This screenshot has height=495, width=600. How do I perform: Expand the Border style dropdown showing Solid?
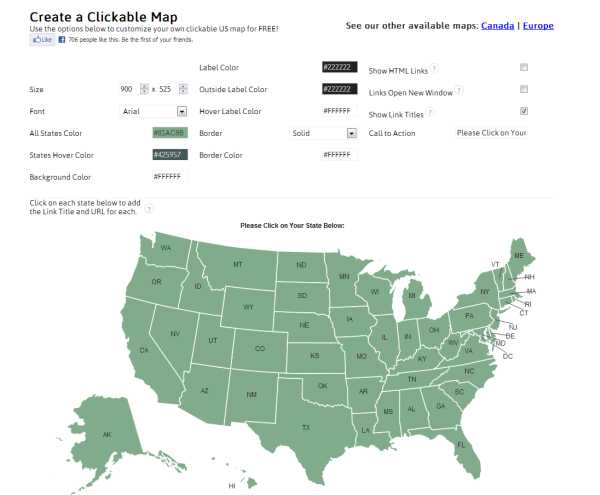point(324,133)
